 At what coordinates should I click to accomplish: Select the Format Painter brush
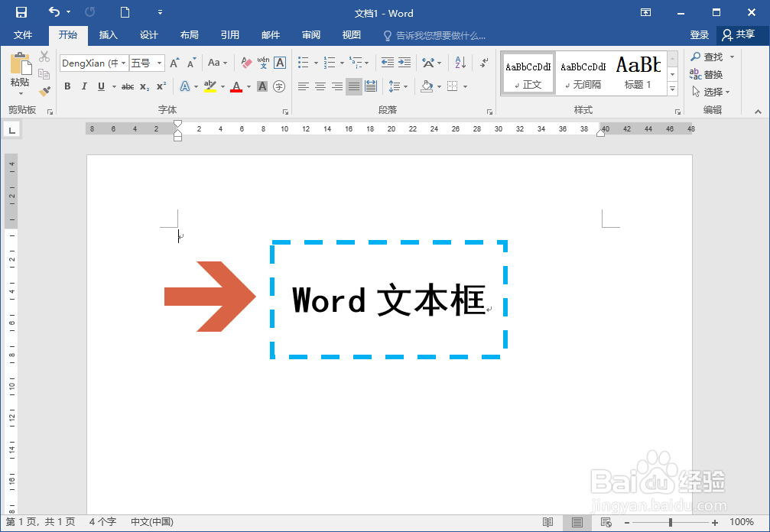tap(44, 91)
